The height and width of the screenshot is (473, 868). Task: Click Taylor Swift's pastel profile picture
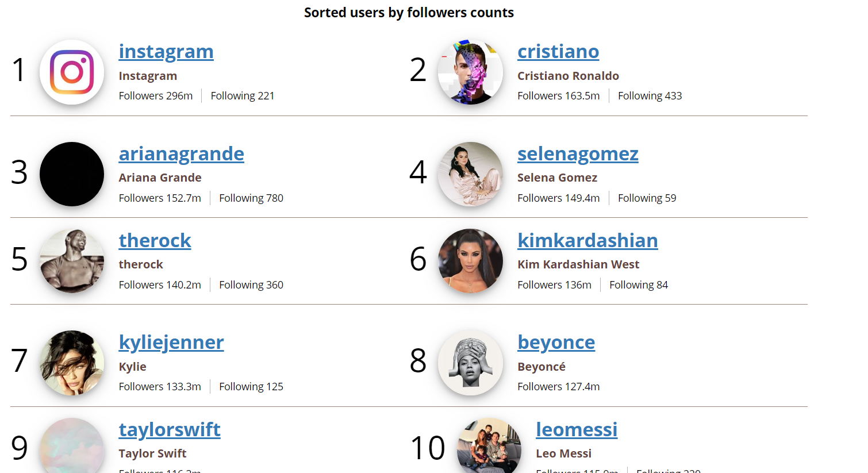tap(72, 446)
